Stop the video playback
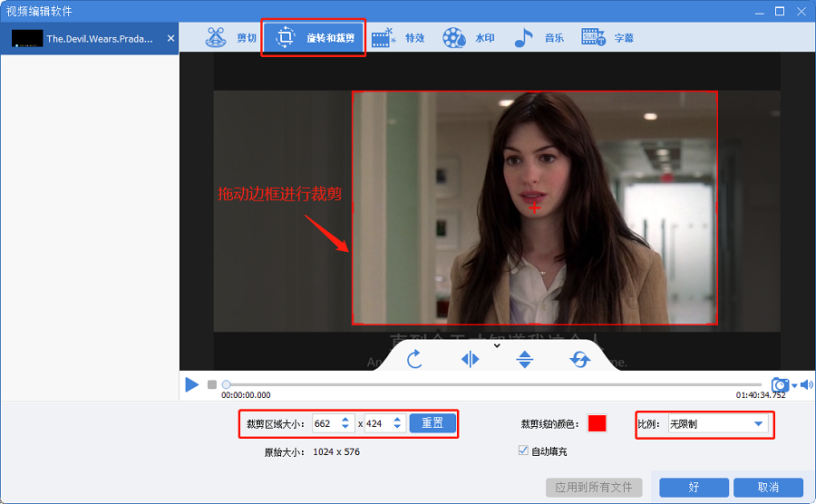The height and width of the screenshot is (504, 816). [x=212, y=384]
